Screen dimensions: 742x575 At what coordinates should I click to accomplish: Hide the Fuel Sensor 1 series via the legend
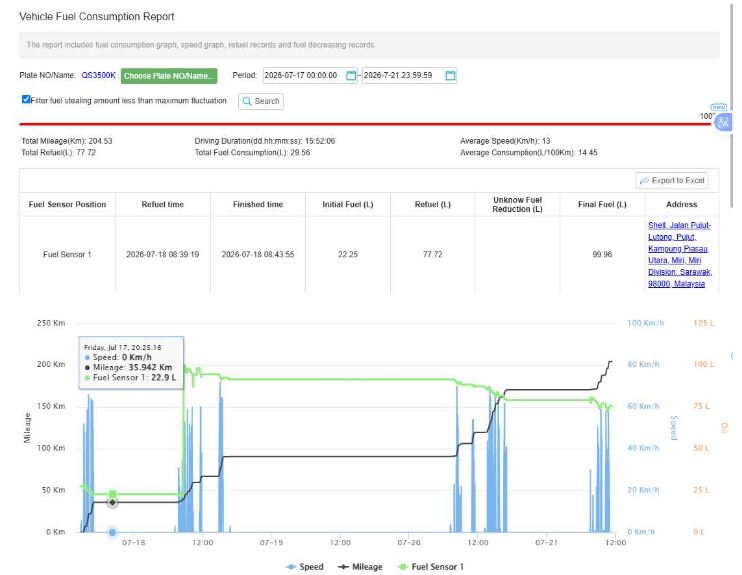point(431,567)
